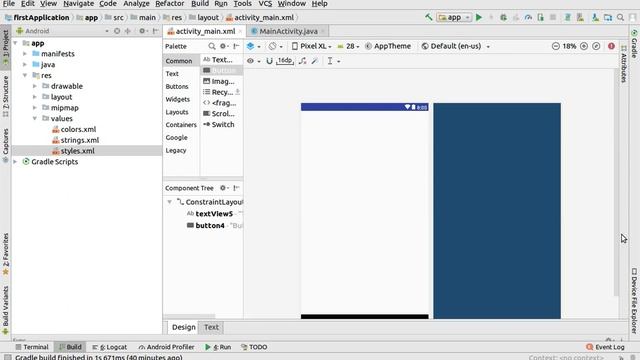Click Zoom to Fit Screen icon
The height and width of the screenshot is (360, 640).
point(596,46)
